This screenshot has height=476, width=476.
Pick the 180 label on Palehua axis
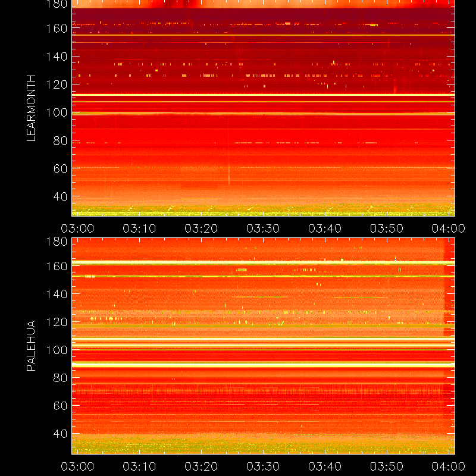(57, 242)
